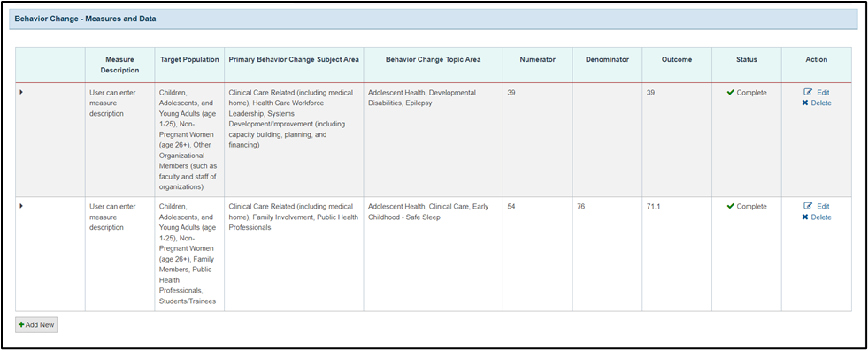Expand the first row with numerator 39

[21, 92]
